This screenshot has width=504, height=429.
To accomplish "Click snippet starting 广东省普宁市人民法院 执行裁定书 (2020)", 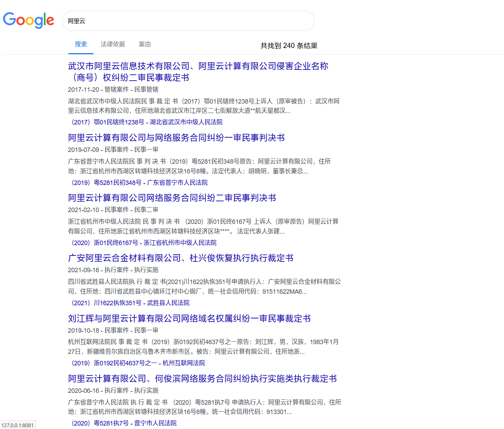I will pyautogui.click(x=205, y=407).
